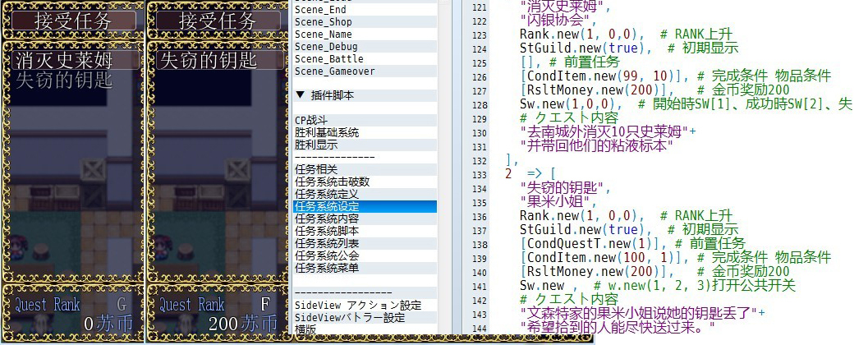Click the comment w.new(1, 2, 3)打开公共开关

click(x=694, y=286)
